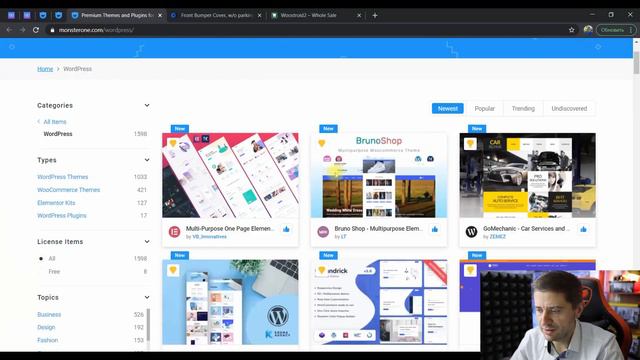This screenshot has height=360, width=640.
Task: Open the BrunoShop theme thumbnail
Action: (379, 175)
